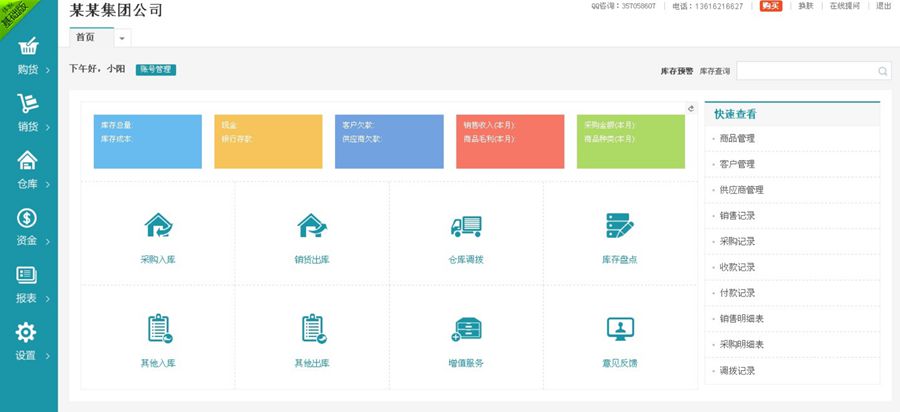
Task: Refresh the summary cards panel
Action: click(690, 108)
